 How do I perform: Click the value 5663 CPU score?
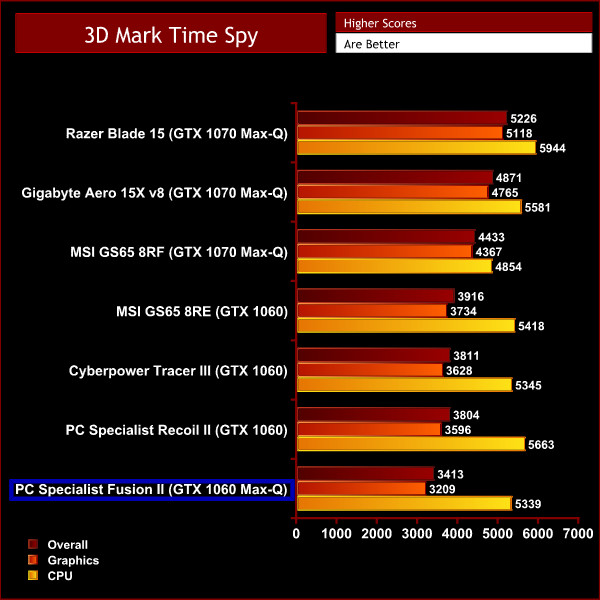541,445
